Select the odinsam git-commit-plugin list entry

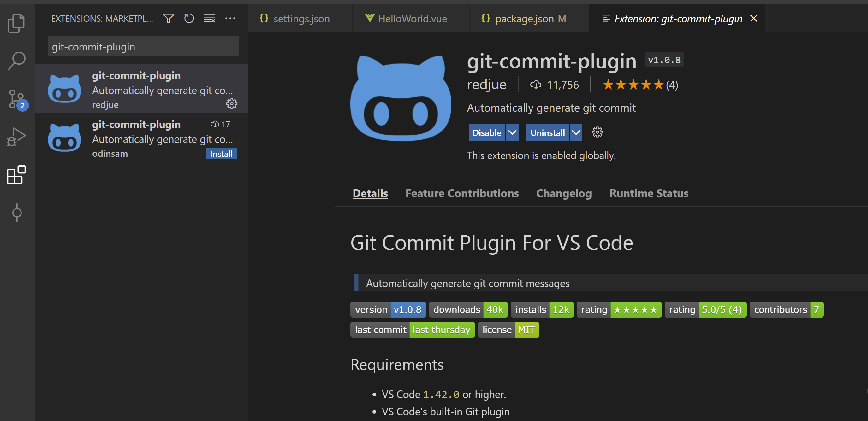pos(142,138)
